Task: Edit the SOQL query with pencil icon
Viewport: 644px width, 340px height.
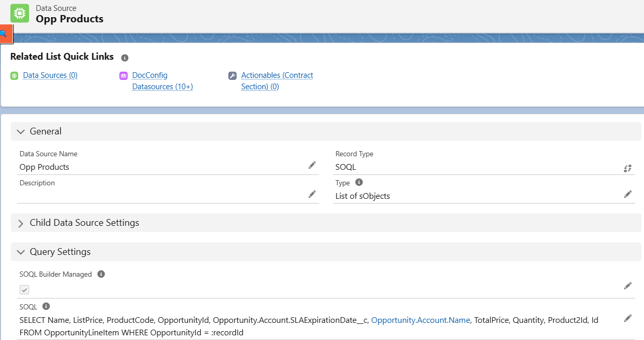Action: point(628,318)
